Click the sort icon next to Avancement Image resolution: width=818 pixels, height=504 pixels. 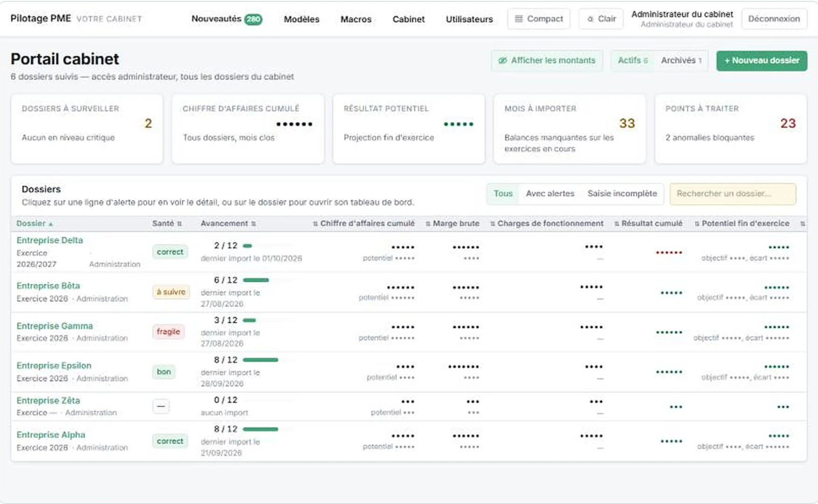coord(254,224)
